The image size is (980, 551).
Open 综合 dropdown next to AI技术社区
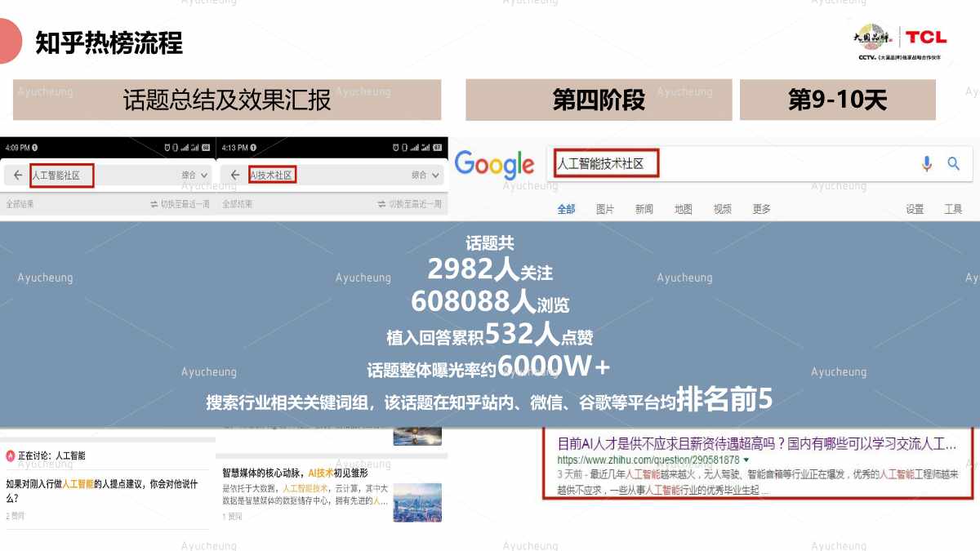click(x=427, y=176)
